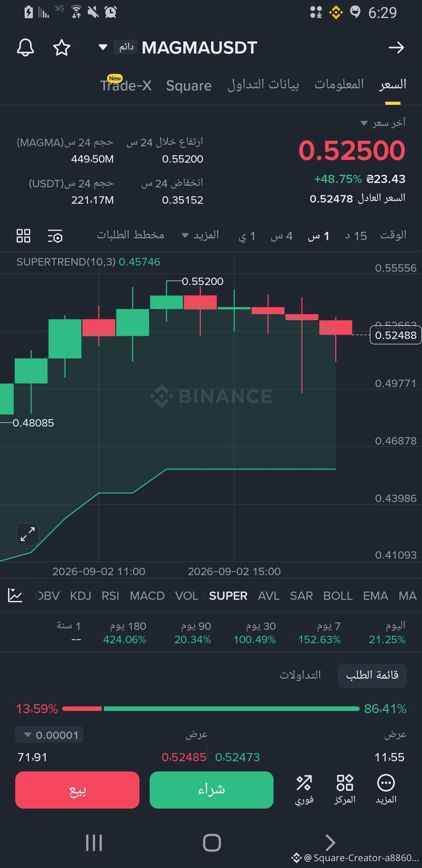Toggle the MACD indicator

147,595
